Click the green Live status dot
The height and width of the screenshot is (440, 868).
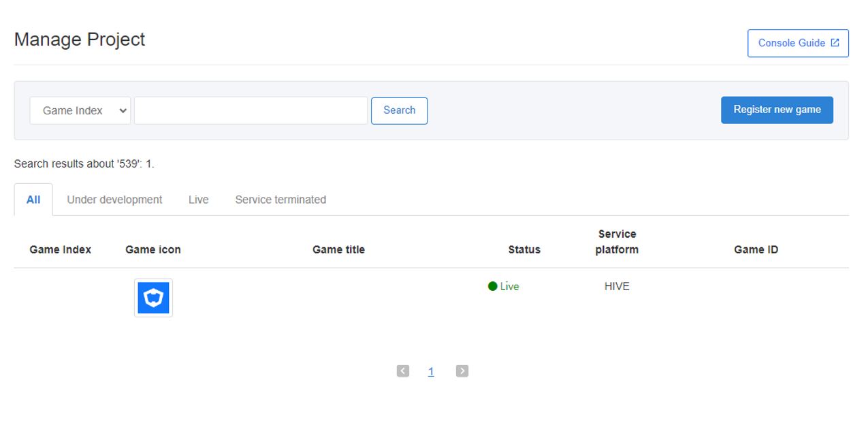point(493,286)
